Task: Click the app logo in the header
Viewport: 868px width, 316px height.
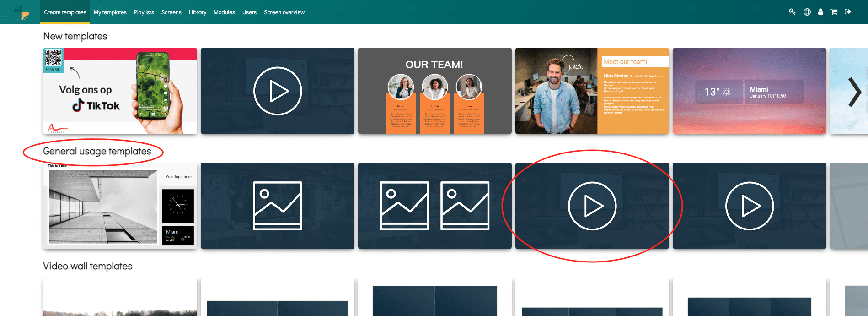Action: pyautogui.click(x=22, y=12)
